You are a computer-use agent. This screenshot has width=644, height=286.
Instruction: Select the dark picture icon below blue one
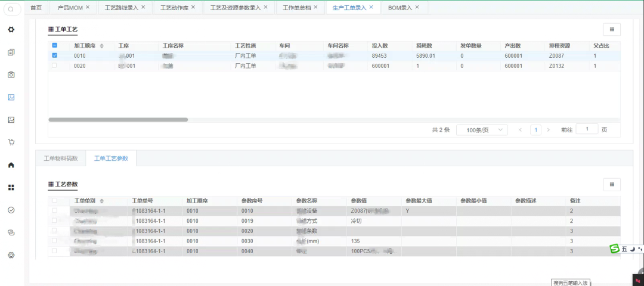click(11, 120)
